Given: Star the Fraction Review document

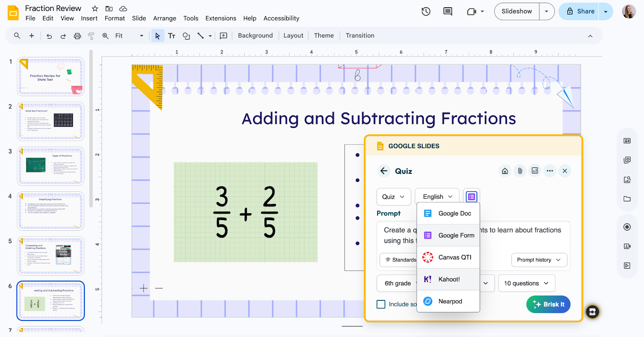Looking at the screenshot, I should 95,8.
